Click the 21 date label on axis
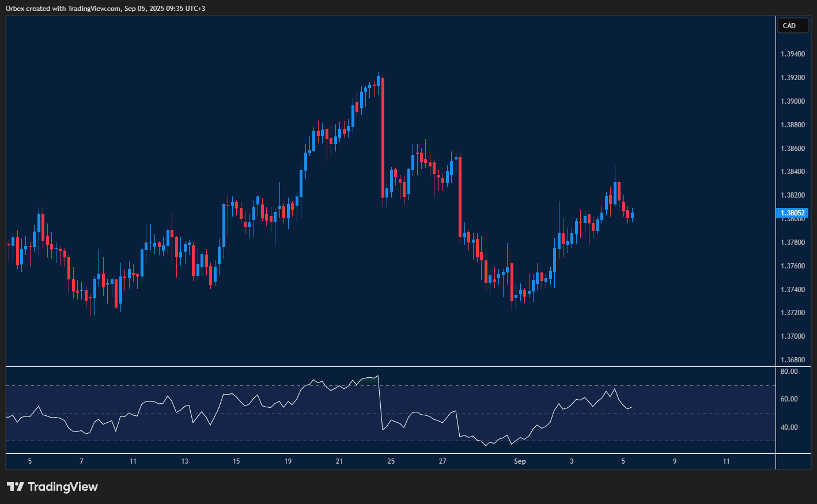Viewport: 817px width, 504px height. click(x=339, y=461)
